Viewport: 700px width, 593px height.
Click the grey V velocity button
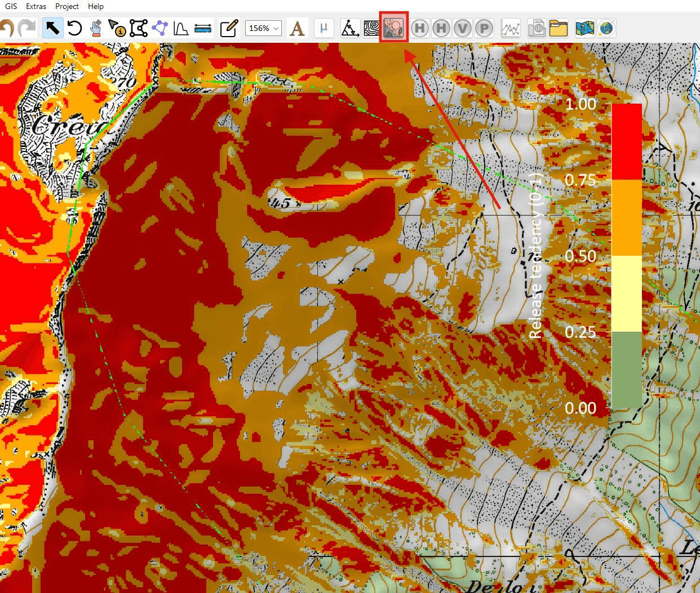(463, 28)
